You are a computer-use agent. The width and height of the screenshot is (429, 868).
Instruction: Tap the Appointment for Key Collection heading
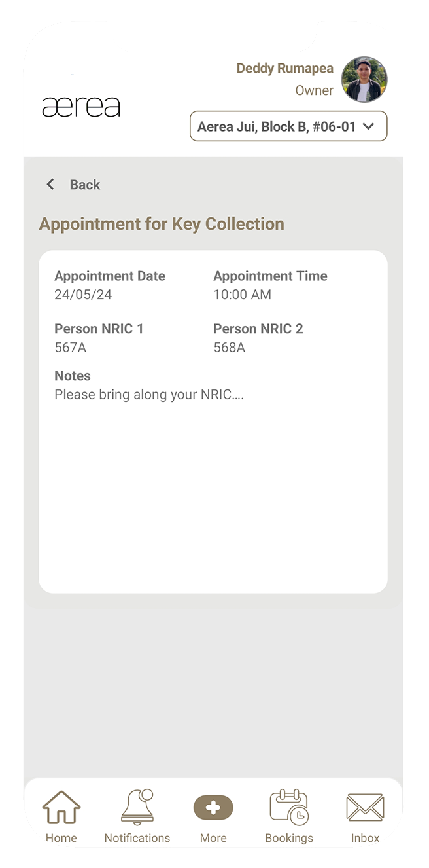(x=162, y=224)
